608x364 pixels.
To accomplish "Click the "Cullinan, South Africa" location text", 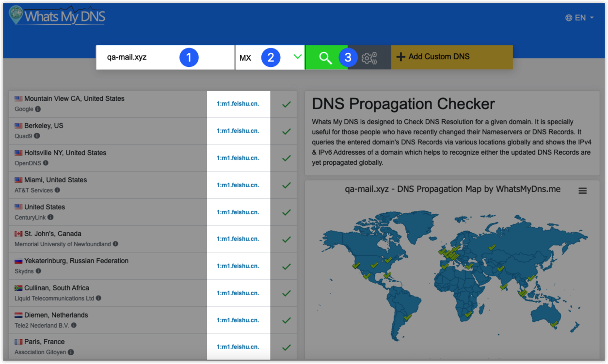I will click(x=57, y=288).
